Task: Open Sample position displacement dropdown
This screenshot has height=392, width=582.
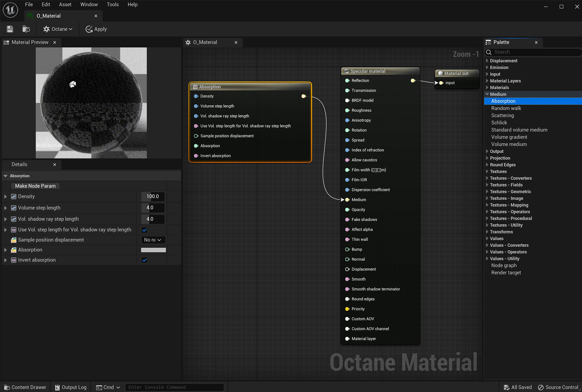Action: [153, 240]
